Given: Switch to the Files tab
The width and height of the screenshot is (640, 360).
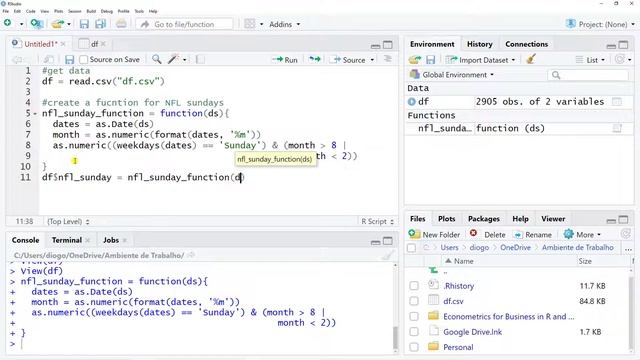Looking at the screenshot, I should pos(418,219).
